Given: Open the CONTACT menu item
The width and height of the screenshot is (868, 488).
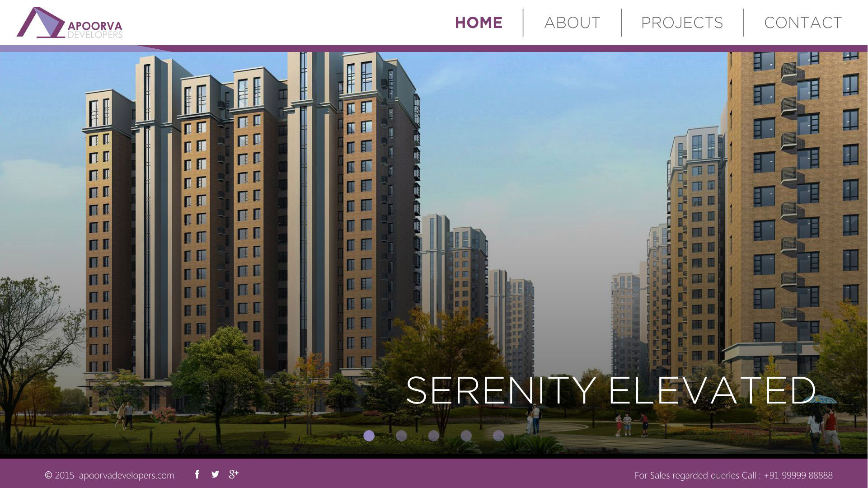Looking at the screenshot, I should click(803, 23).
